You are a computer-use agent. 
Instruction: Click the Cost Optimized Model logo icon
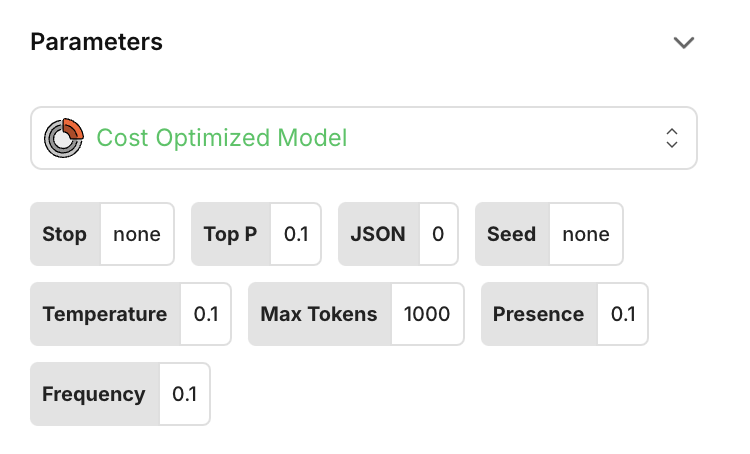pyautogui.click(x=64, y=138)
